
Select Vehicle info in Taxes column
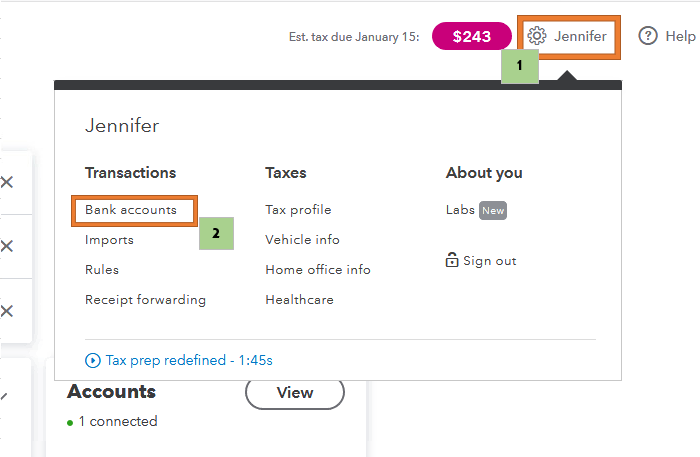click(302, 240)
